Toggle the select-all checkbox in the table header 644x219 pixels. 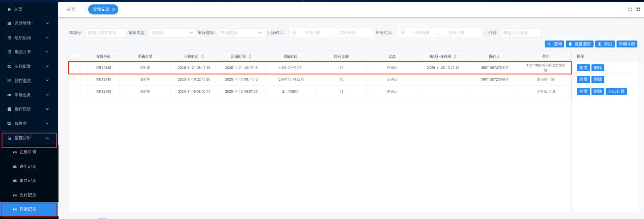tap(78, 56)
